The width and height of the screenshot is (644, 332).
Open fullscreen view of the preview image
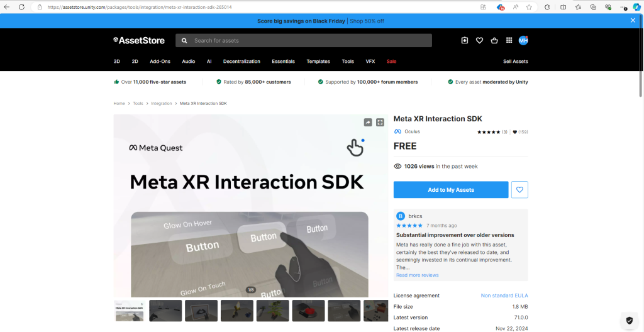coord(380,123)
